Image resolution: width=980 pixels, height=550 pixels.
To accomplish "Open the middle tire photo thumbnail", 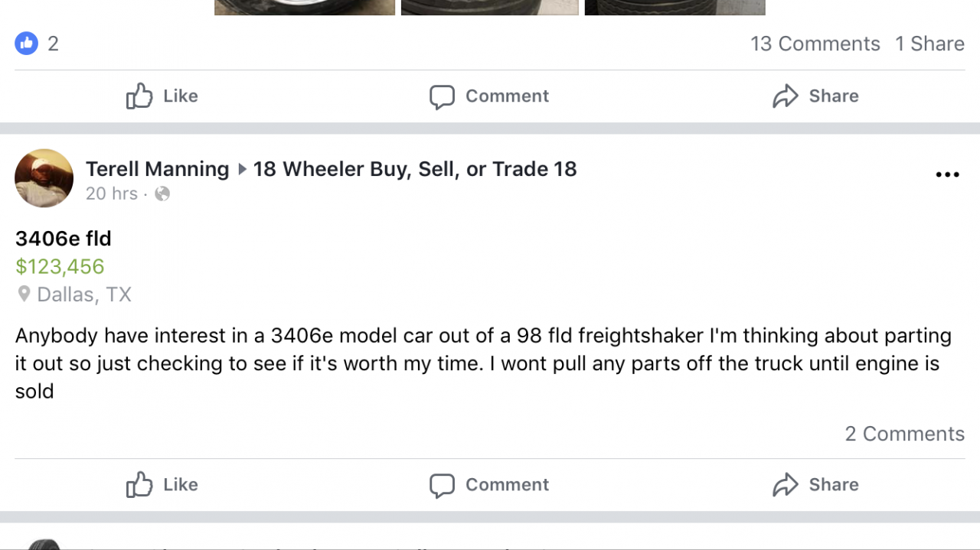I will [x=489, y=8].
